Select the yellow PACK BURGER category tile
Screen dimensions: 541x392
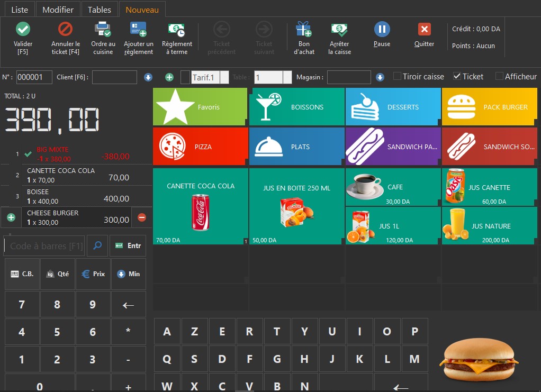coord(489,107)
